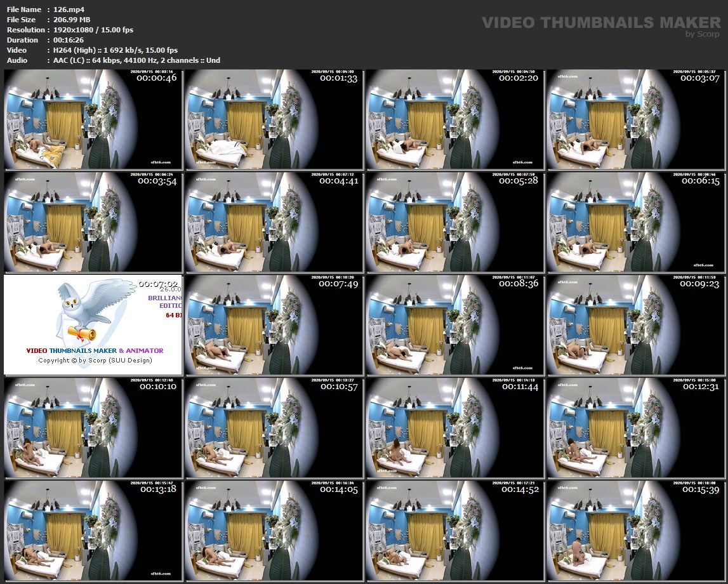Click the last thumbnail at 00:15:39
Screen dimensions: 728x584
[x=635, y=531]
